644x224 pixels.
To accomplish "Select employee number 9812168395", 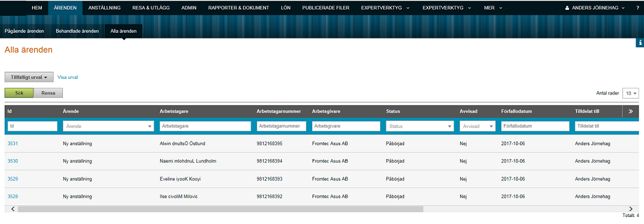I will pyautogui.click(x=270, y=143).
